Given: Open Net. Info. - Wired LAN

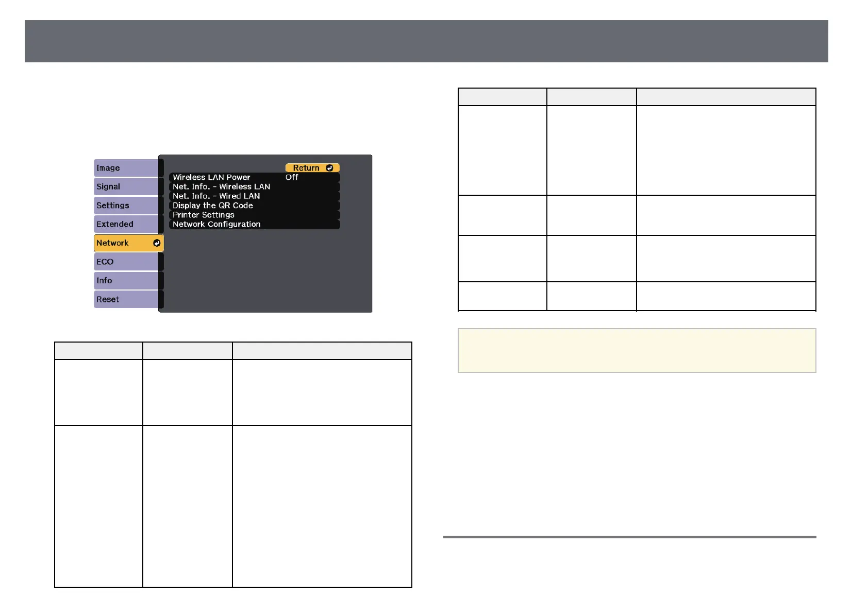Looking at the screenshot, I should pyautogui.click(x=255, y=196).
